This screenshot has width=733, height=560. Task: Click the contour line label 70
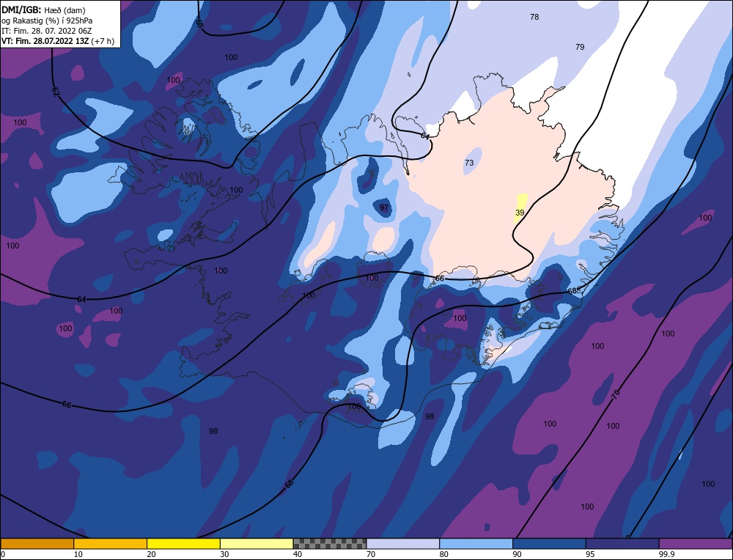pyautogui.click(x=616, y=396)
